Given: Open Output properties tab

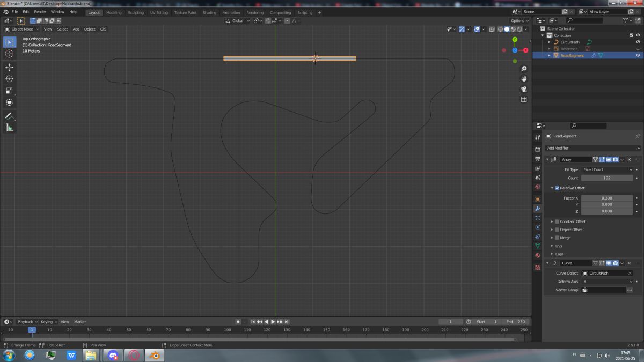Looking at the screenshot, I should coord(537,159).
